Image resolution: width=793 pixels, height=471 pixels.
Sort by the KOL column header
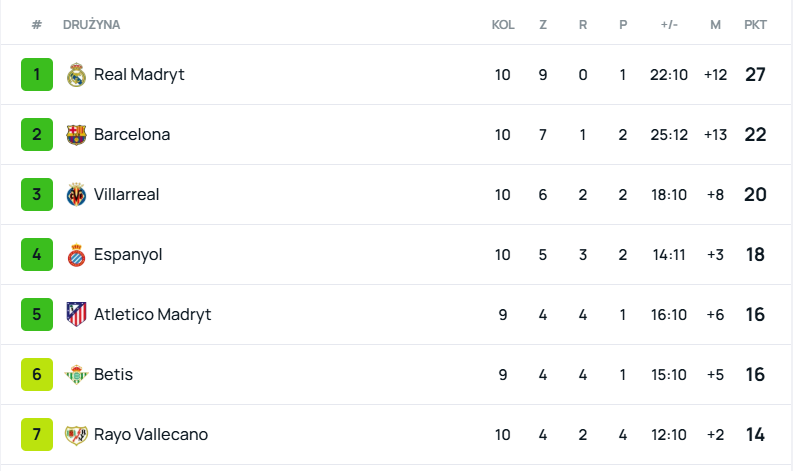pyautogui.click(x=503, y=25)
